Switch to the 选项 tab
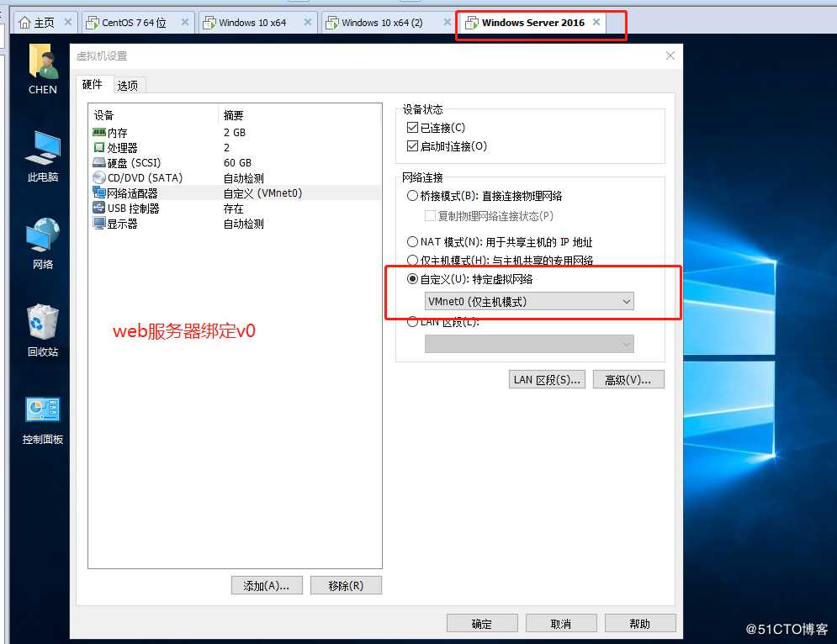The width and height of the screenshot is (837, 644). pyautogui.click(x=128, y=86)
